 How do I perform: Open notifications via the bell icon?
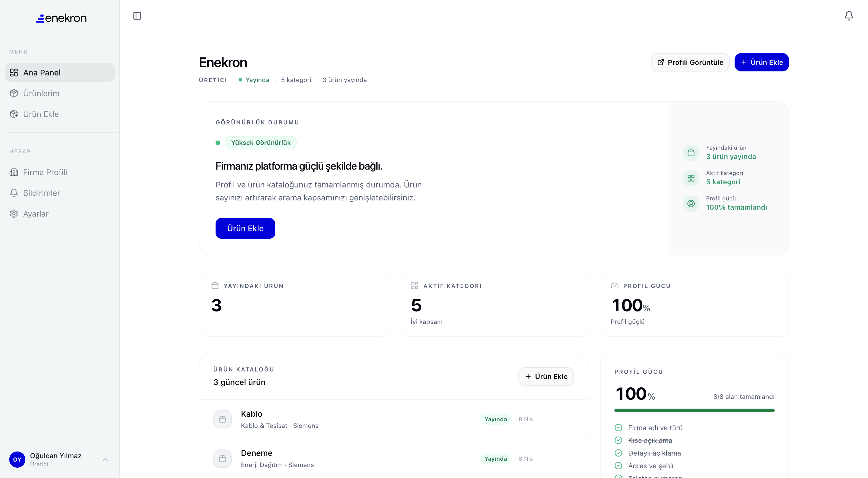coord(849,16)
